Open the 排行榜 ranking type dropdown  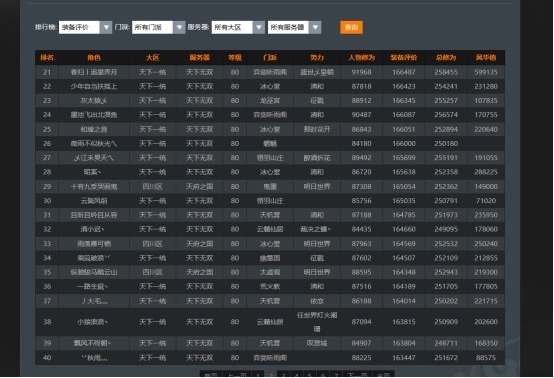tap(85, 27)
